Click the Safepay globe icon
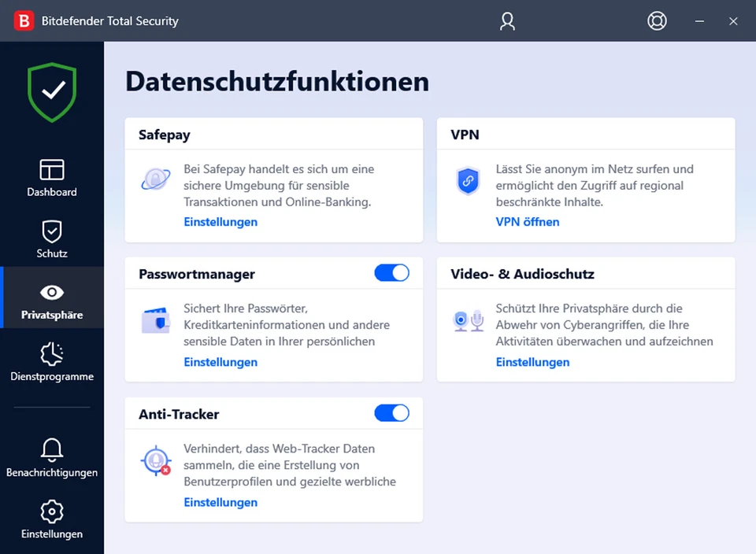The image size is (756, 554). tap(156, 179)
